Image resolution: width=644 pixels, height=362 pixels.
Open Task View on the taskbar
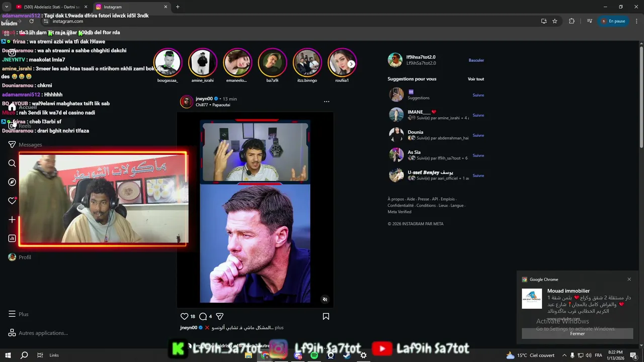tap(40, 355)
